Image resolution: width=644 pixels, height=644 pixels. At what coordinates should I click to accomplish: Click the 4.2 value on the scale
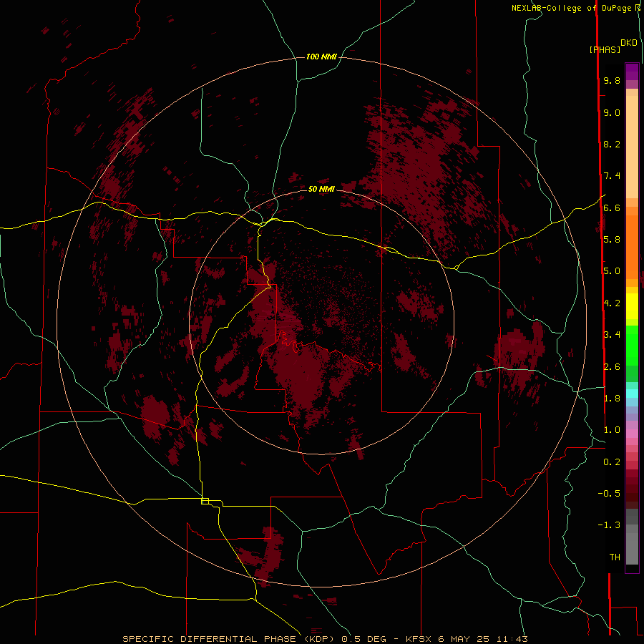point(612,303)
